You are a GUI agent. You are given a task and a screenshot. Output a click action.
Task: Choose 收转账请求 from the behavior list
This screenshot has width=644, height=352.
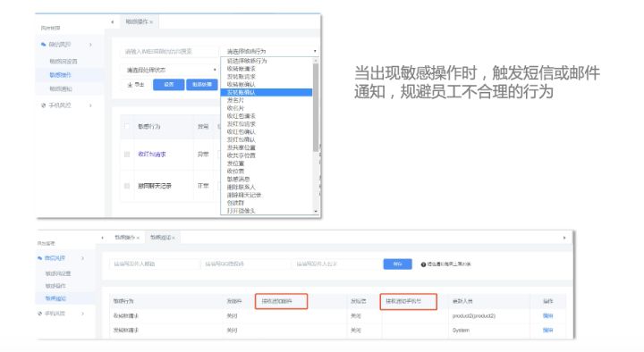pos(241,69)
